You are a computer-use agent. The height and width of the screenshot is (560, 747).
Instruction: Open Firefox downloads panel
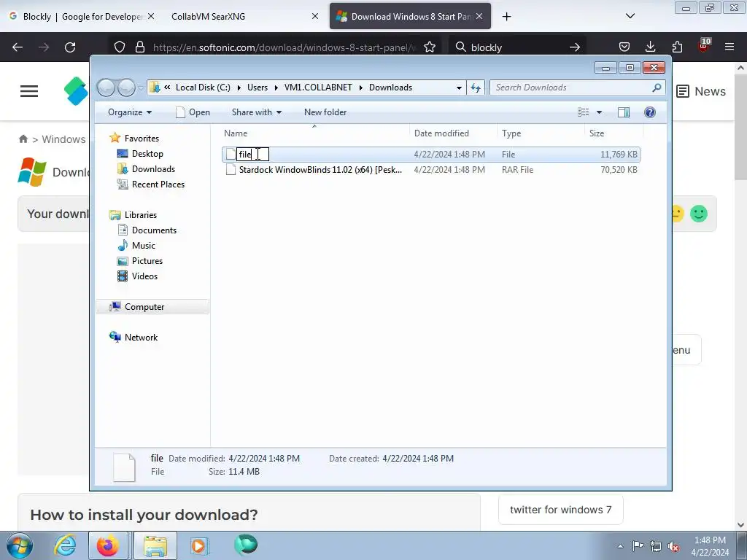pos(650,47)
